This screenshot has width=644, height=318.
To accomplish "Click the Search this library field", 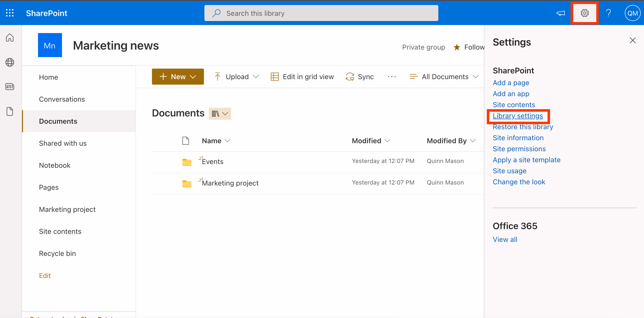I will click(321, 13).
